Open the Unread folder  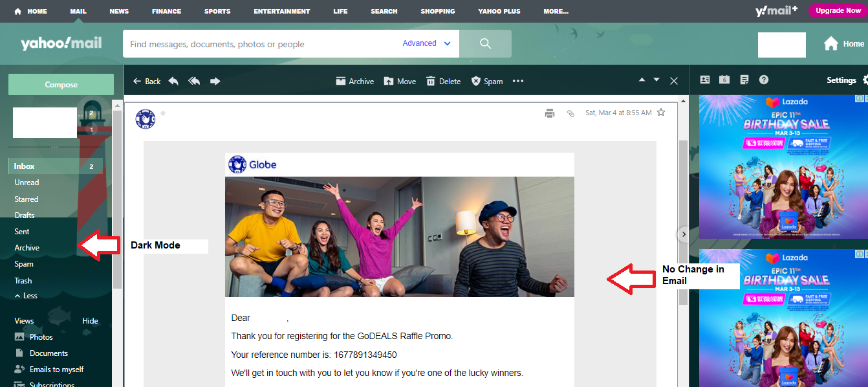tap(27, 182)
